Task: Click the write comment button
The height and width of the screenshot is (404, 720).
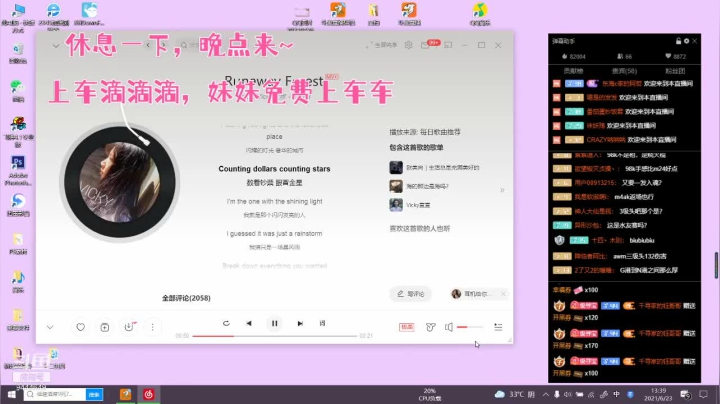Action: [411, 294]
